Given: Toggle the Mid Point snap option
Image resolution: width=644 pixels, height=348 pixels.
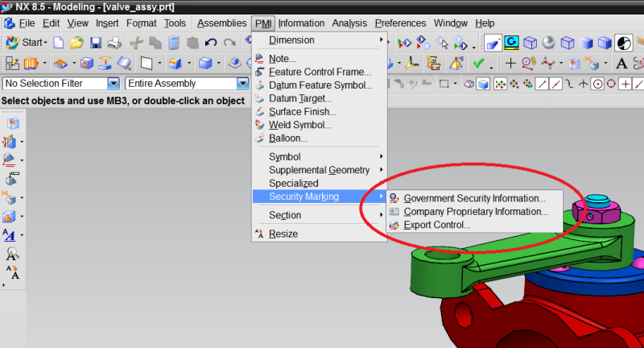Looking at the screenshot, I should tap(555, 85).
